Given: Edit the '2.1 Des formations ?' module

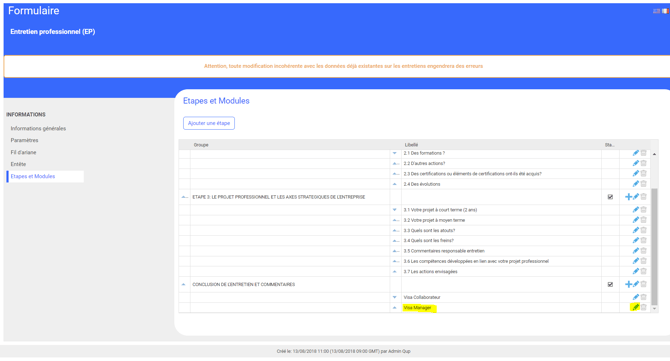Looking at the screenshot, I should point(636,153).
